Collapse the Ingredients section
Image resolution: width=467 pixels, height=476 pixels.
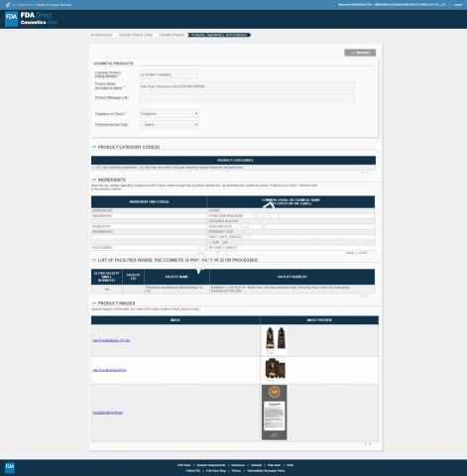[x=94, y=179]
